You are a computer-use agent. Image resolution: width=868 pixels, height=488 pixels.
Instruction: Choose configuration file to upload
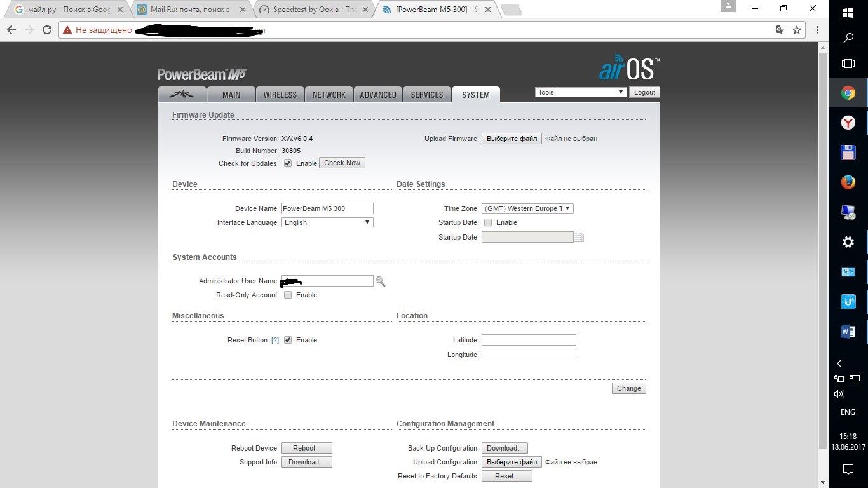pos(512,462)
